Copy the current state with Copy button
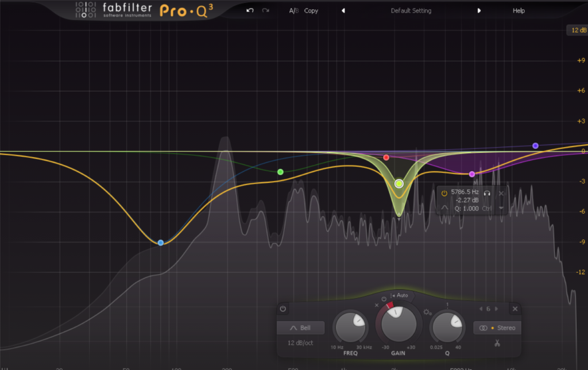 coord(311,11)
